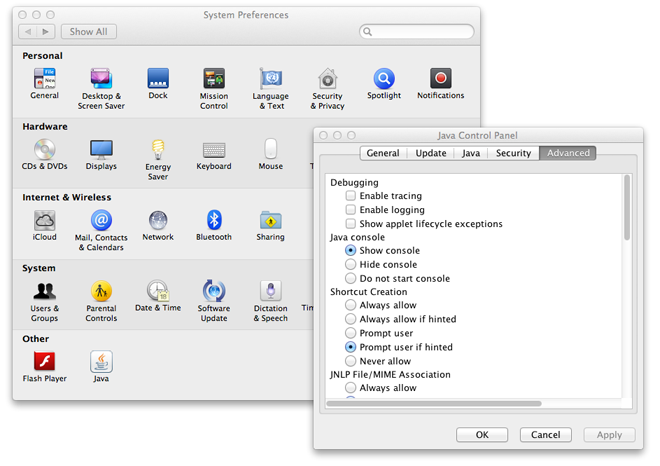Go back using the left arrow button
This screenshot has height=466, width=660.
pos(28,32)
